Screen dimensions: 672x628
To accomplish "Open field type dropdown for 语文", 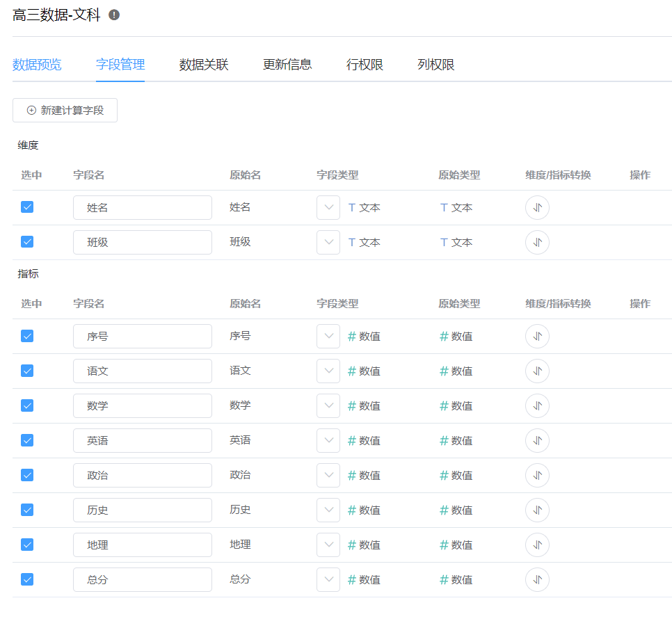I will (328, 371).
